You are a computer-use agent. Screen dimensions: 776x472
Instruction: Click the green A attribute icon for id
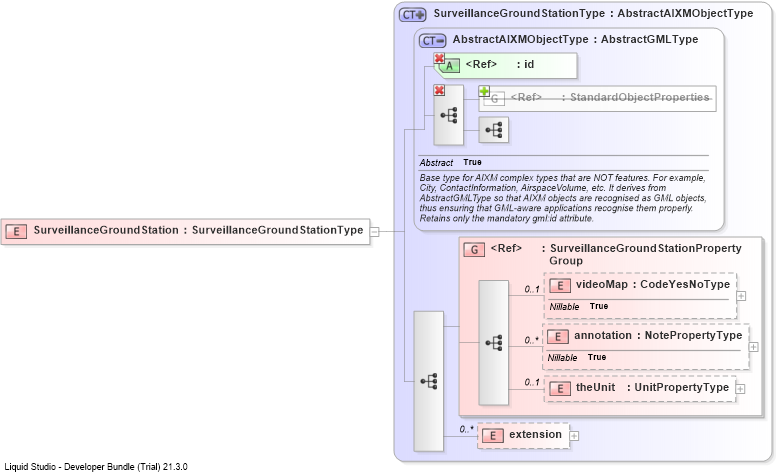pos(449,66)
